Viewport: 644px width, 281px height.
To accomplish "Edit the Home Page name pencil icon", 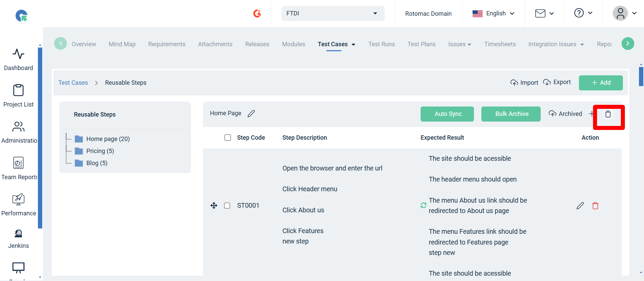I will click(251, 114).
